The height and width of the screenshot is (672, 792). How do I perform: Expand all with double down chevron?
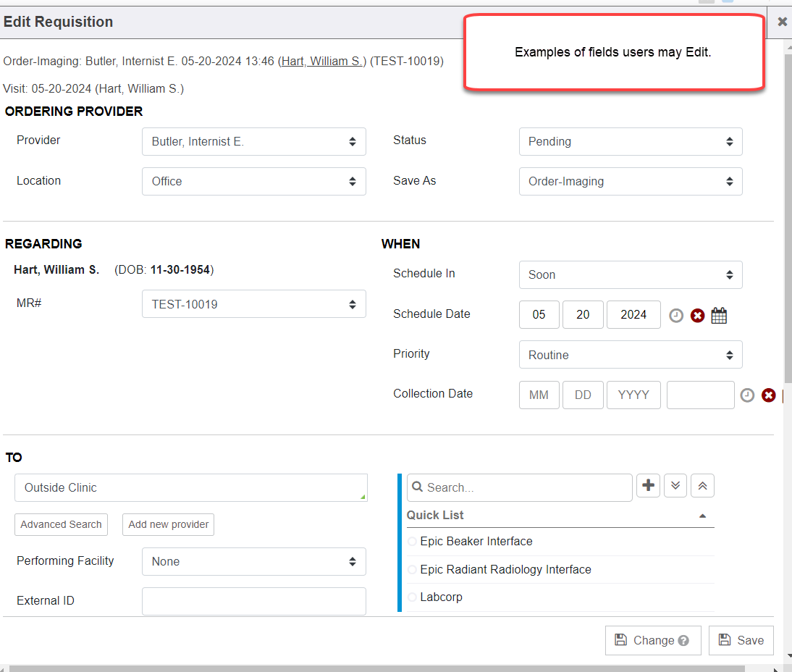pos(675,486)
